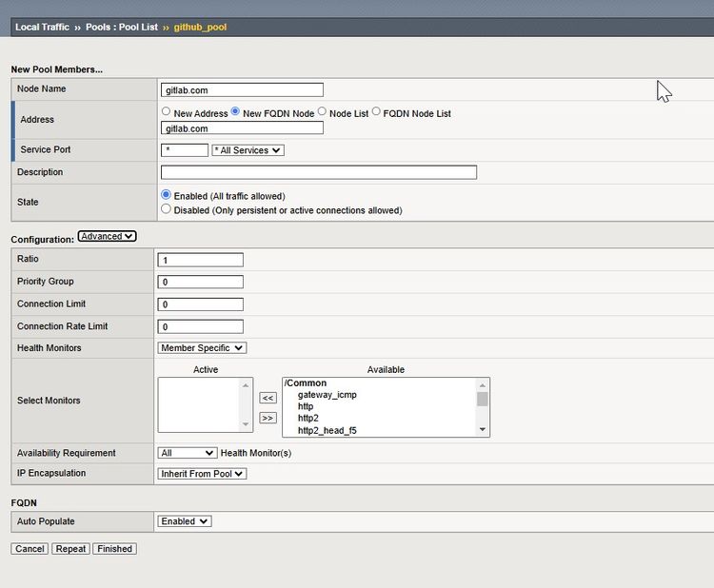Select http2 in Available monitors list

point(307,418)
